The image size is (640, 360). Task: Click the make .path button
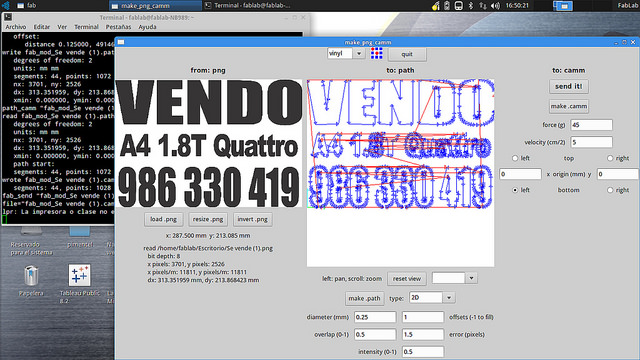pos(364,298)
